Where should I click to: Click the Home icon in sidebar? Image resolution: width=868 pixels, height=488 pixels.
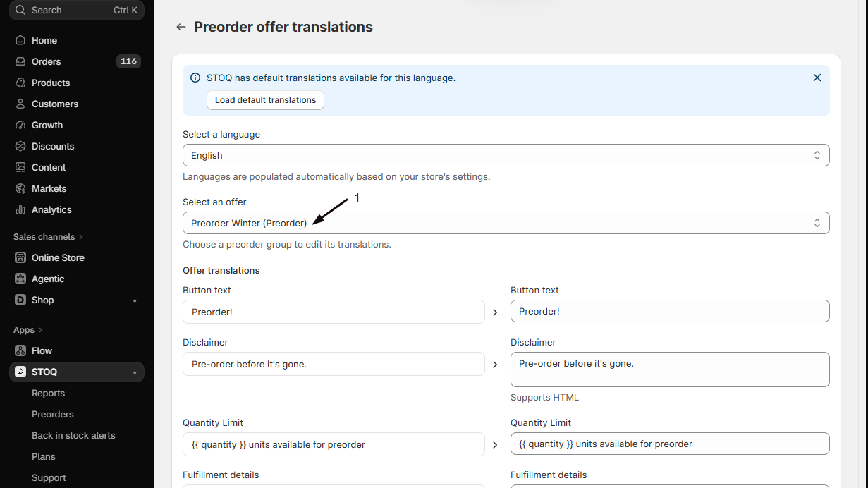20,40
